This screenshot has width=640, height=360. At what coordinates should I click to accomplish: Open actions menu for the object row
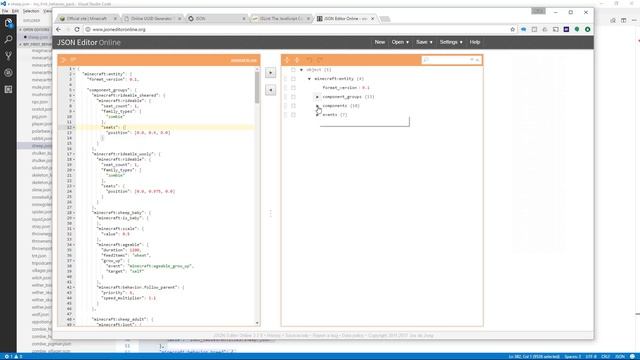[x=293, y=70]
